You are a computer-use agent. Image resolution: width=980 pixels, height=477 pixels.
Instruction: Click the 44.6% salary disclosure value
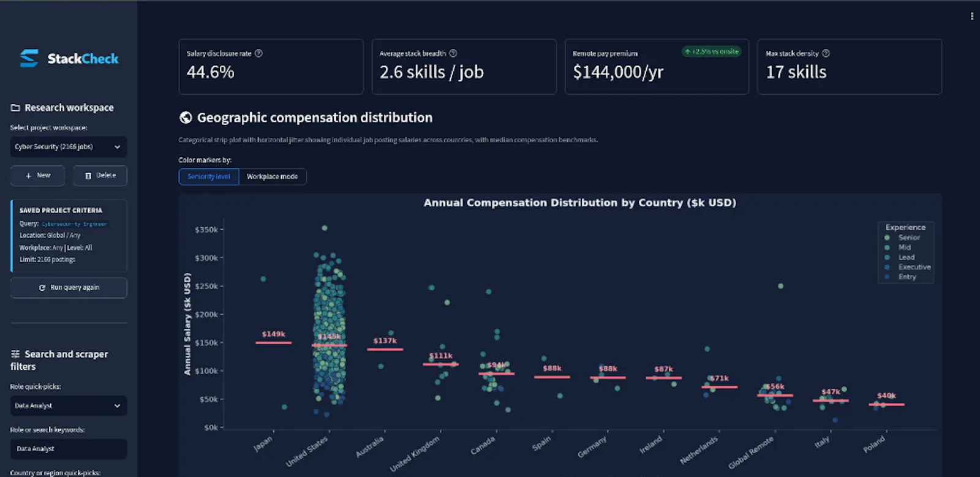point(210,72)
